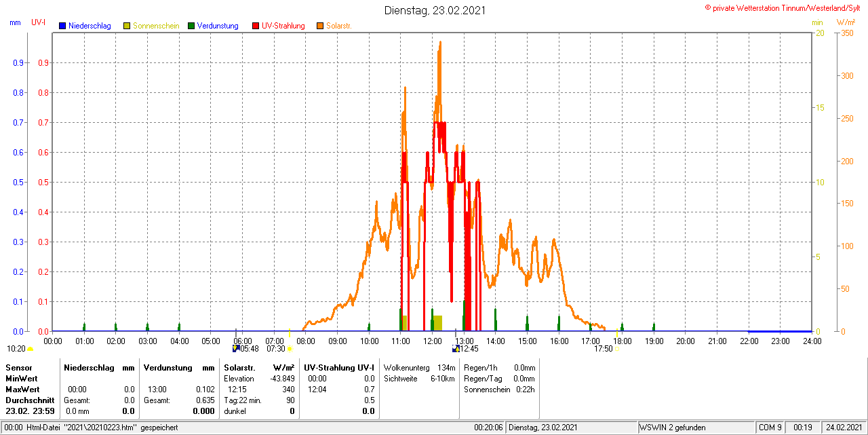Select the Sonnenschein legend label
Viewport: 868px width, 435px height.
(156, 26)
